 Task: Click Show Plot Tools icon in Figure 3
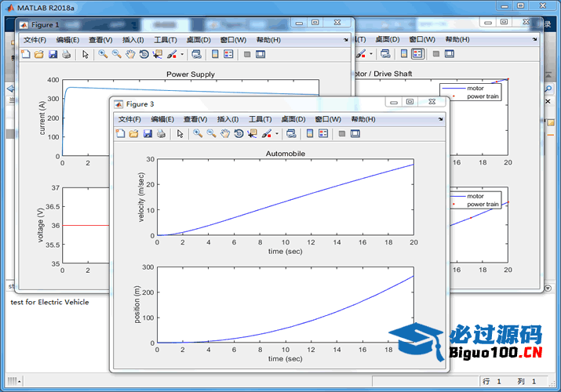click(x=355, y=134)
